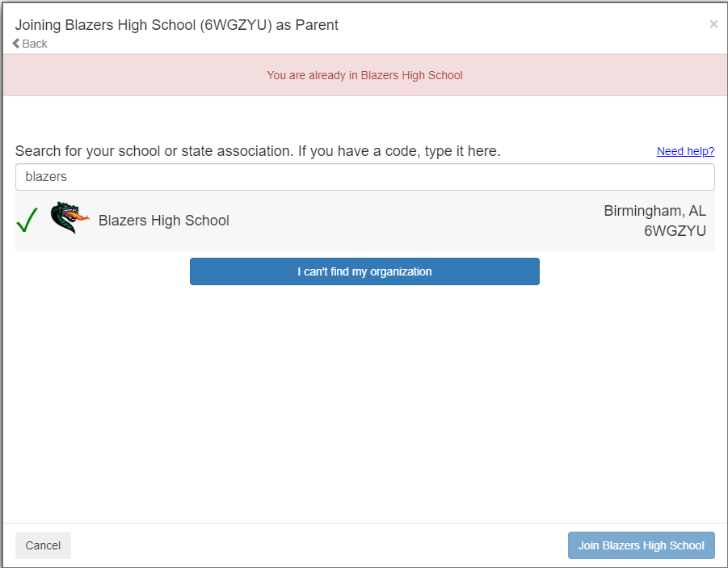728x568 pixels.
Task: Focus the school search input field
Action: [x=365, y=177]
